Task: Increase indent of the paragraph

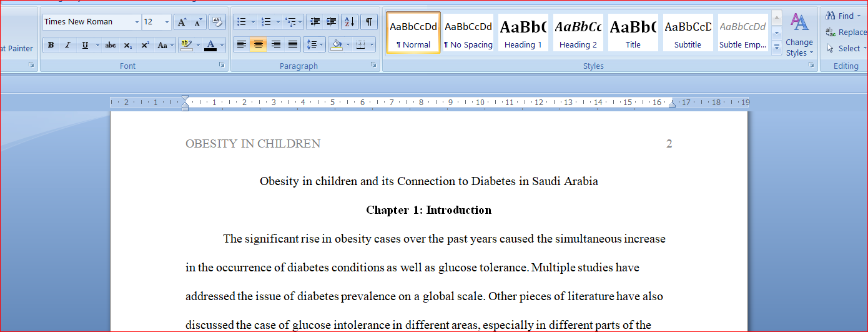Action: point(331,22)
